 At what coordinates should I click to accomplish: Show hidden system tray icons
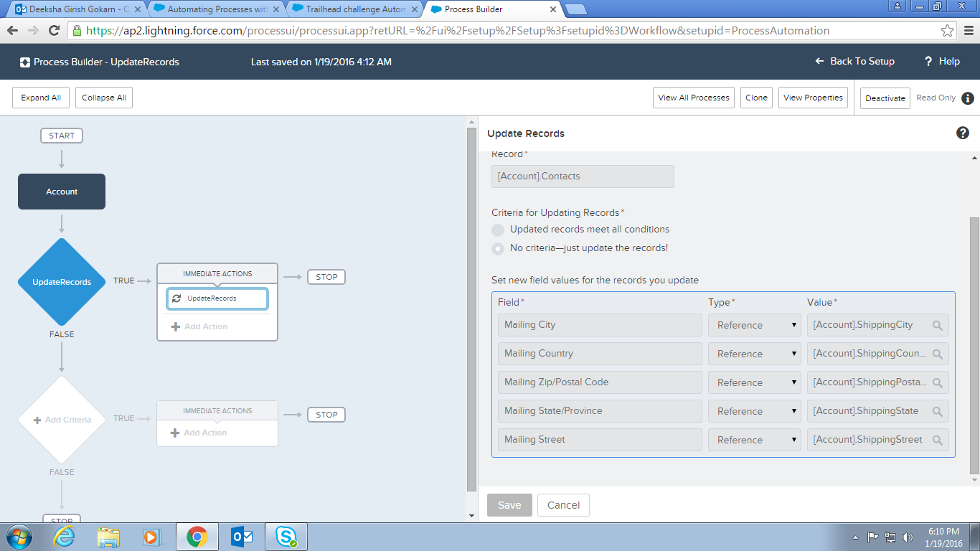[x=855, y=537]
